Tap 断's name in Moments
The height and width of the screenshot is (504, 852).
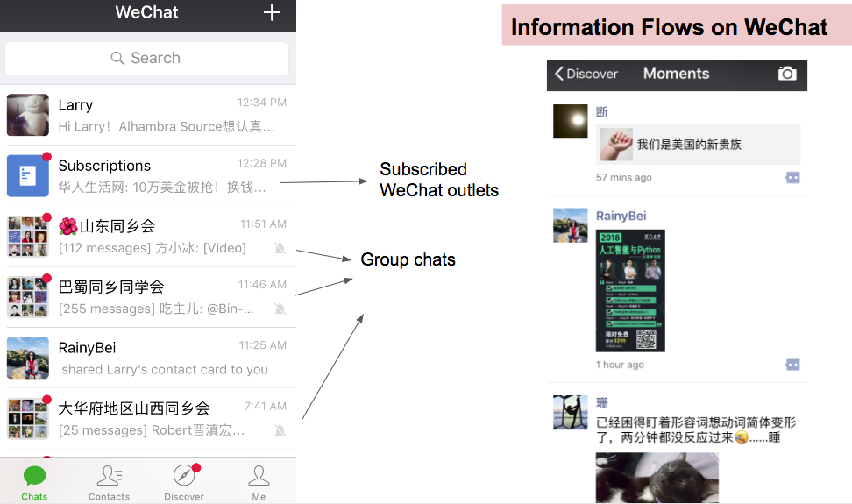point(602,112)
